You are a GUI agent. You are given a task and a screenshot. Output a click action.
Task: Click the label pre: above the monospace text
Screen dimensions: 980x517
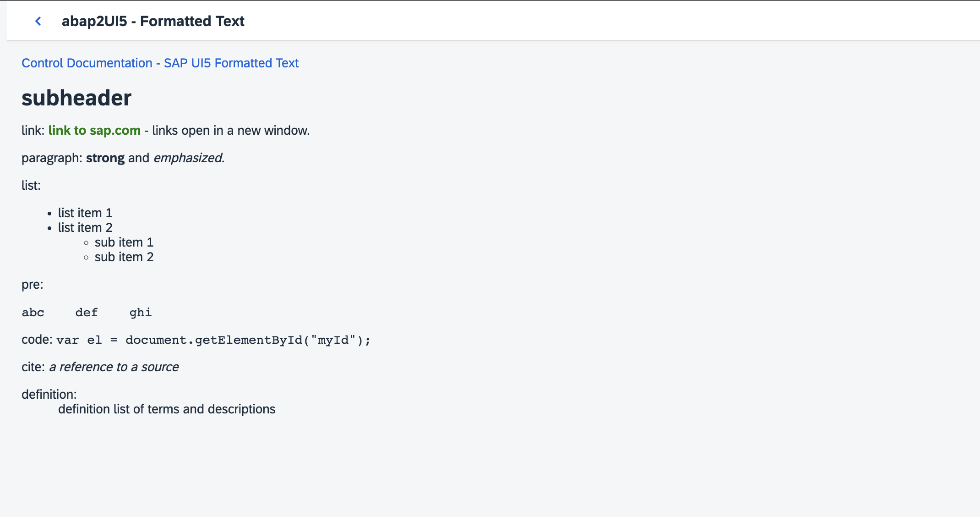(32, 284)
